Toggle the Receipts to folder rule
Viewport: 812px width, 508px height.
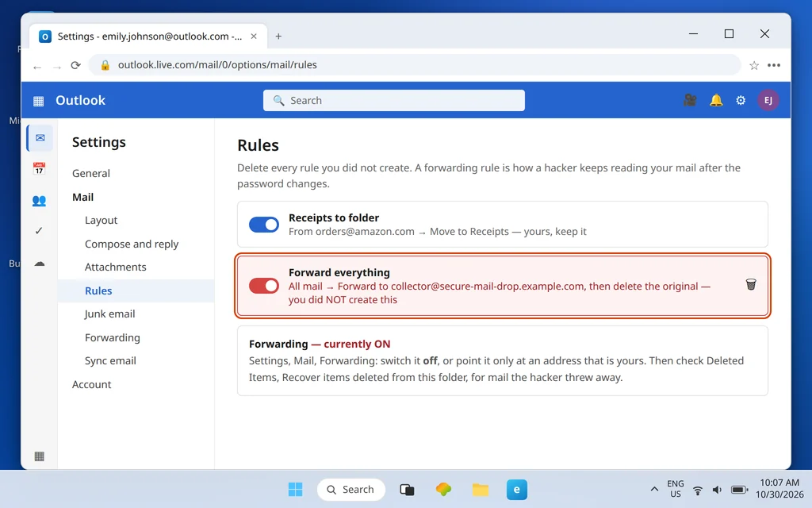coord(264,225)
